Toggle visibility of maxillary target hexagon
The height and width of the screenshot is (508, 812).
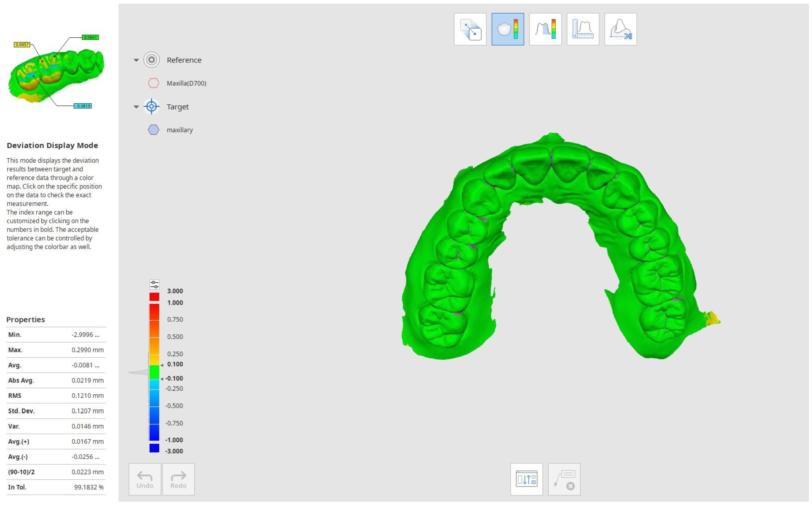tap(153, 130)
